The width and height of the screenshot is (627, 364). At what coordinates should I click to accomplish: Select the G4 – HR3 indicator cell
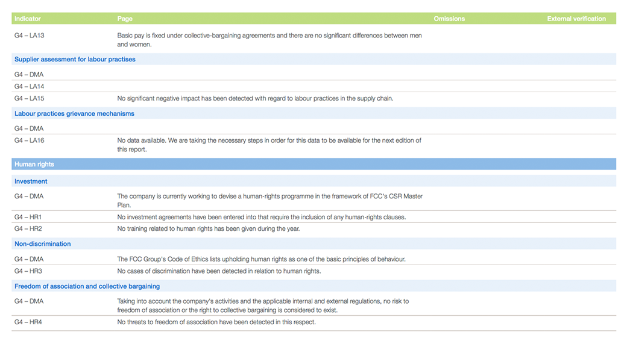click(28, 271)
